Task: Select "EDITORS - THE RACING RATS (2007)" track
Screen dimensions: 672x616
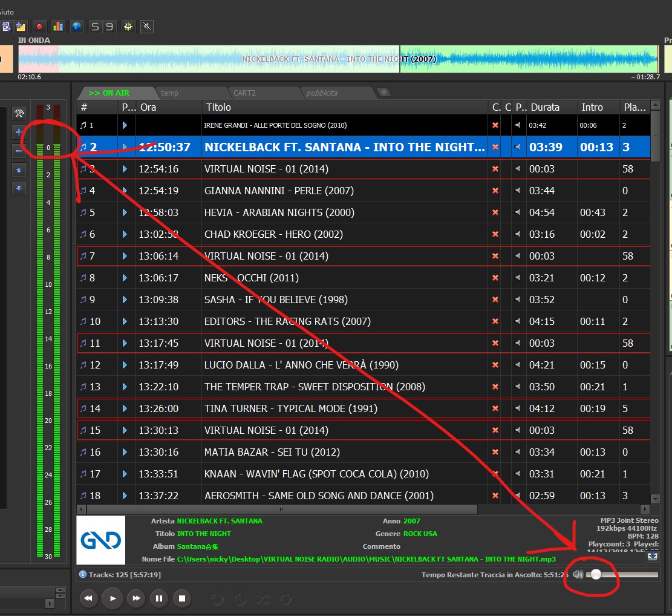Action: (x=287, y=321)
